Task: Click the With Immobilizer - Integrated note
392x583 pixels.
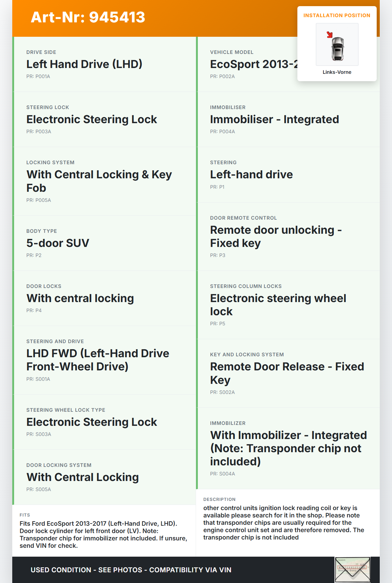Action: tap(288, 448)
